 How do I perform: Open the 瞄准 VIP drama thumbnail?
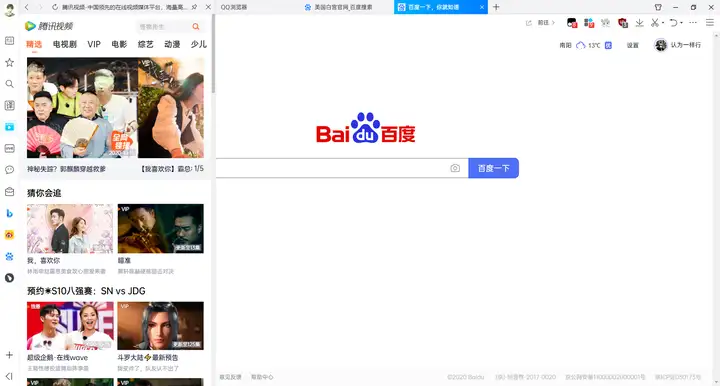point(161,229)
